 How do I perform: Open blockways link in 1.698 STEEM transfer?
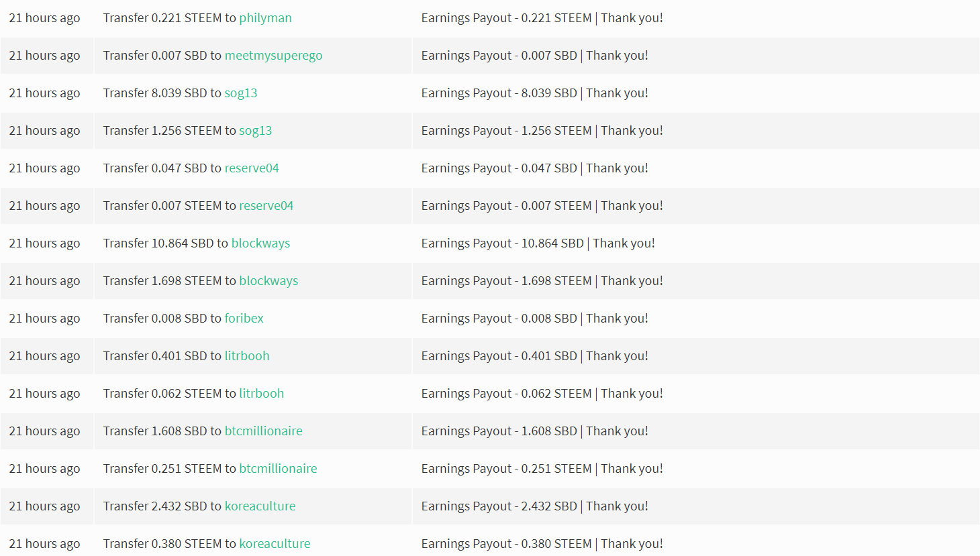point(268,281)
